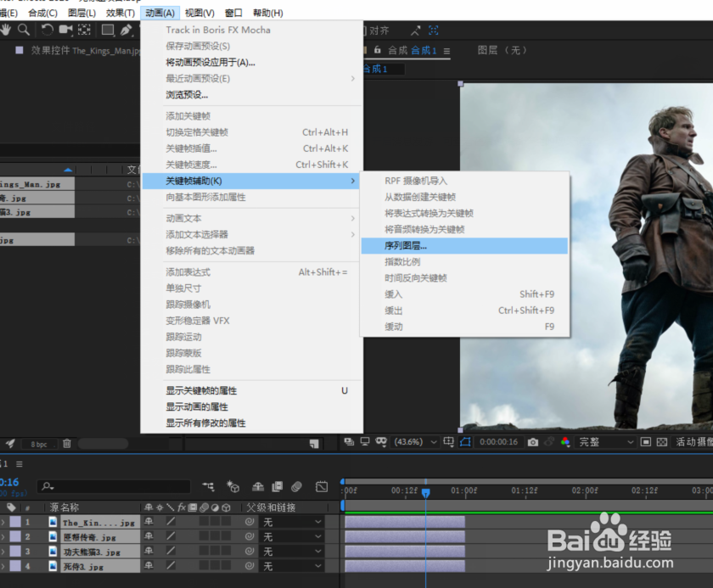Select the Rectangle shape tool
This screenshot has width=713, height=588.
click(x=108, y=31)
